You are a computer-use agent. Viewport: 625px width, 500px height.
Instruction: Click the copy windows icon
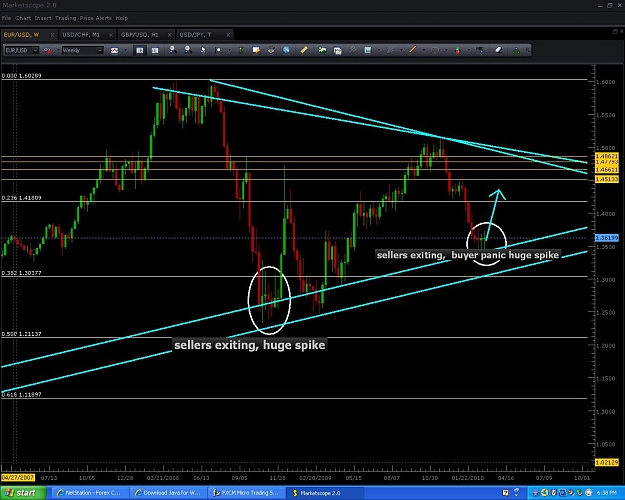click(x=338, y=50)
